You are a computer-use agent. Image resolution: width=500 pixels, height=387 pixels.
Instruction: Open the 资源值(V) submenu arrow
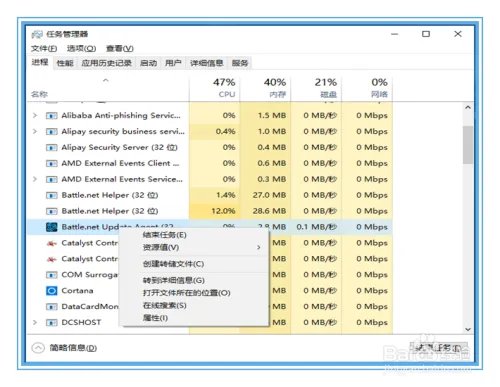coord(259,247)
